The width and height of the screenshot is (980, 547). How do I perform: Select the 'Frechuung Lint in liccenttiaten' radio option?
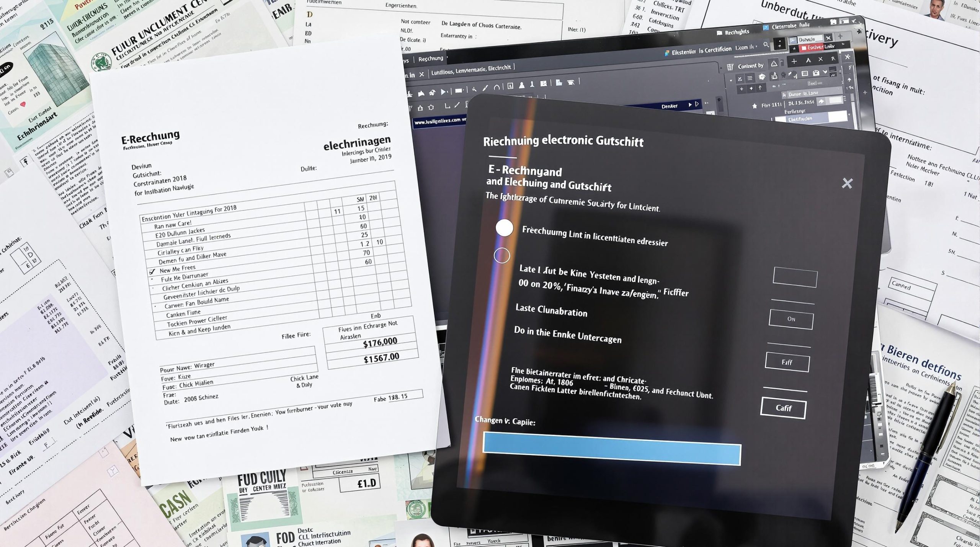pyautogui.click(x=505, y=228)
